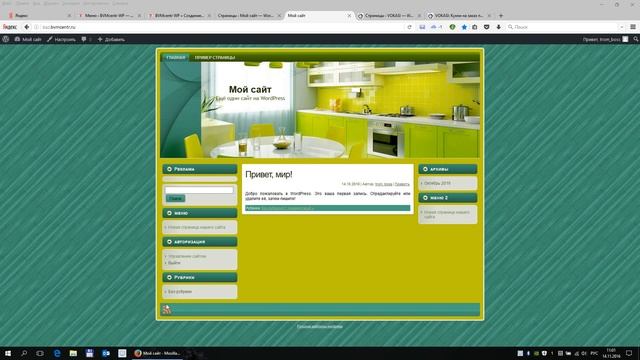Open File Explorer from taskbar
640x360 pixels.
pyautogui.click(x=73, y=353)
